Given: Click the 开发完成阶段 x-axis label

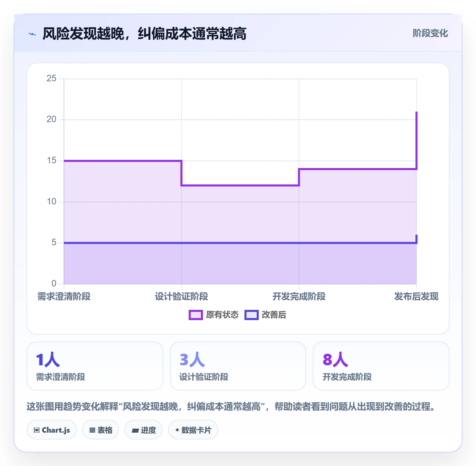Looking at the screenshot, I should click(299, 297).
